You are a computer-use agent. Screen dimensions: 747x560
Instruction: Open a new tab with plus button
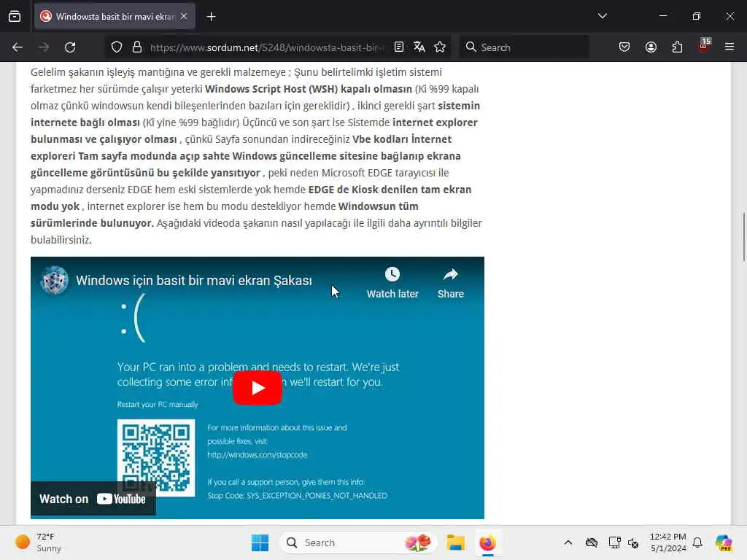[x=211, y=17]
